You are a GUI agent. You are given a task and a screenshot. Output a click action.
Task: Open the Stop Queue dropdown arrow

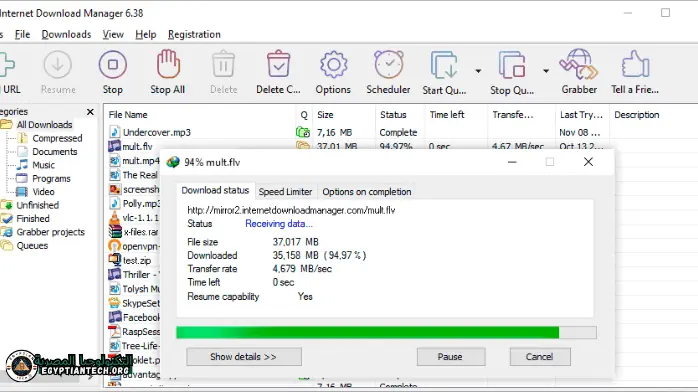[546, 71]
